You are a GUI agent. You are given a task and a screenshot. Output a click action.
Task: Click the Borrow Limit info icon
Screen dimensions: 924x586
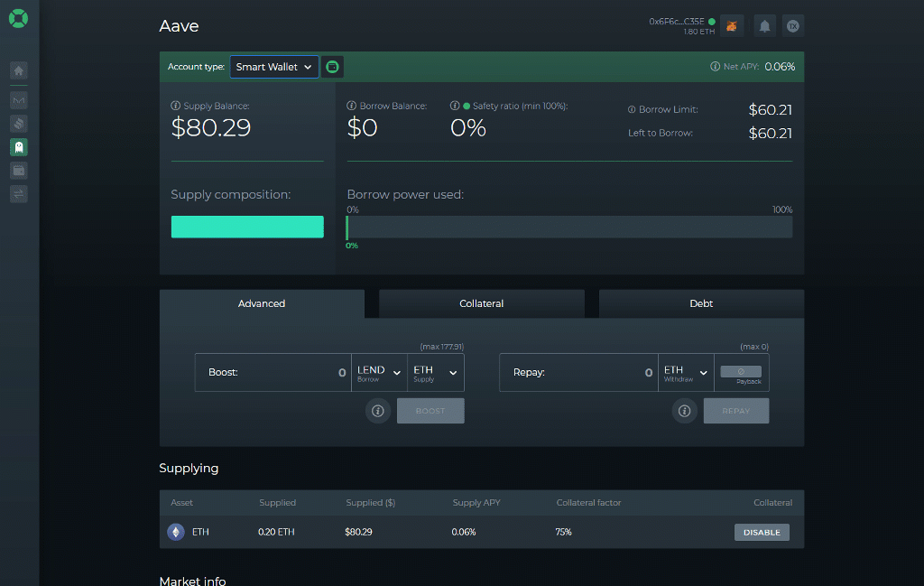[x=632, y=109]
